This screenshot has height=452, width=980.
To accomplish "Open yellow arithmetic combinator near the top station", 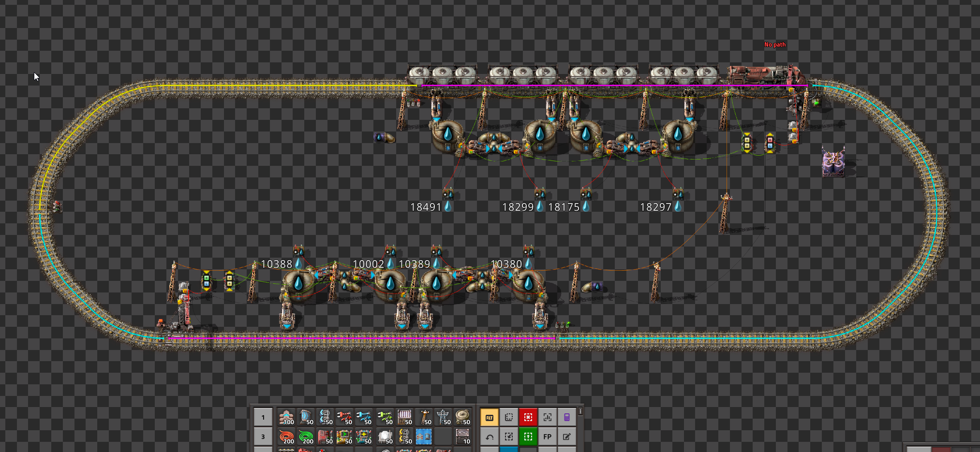I will pos(747,143).
